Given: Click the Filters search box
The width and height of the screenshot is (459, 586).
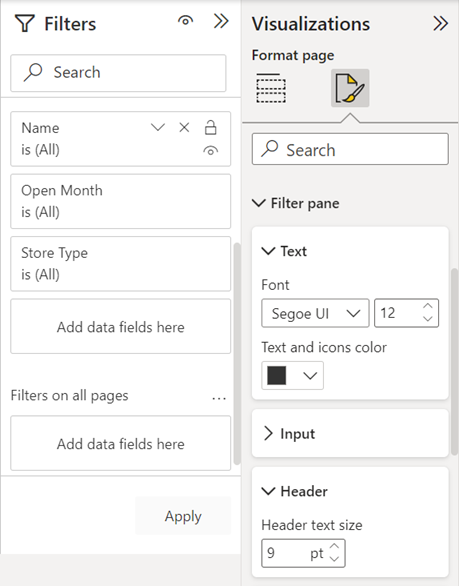Looking at the screenshot, I should (x=118, y=73).
